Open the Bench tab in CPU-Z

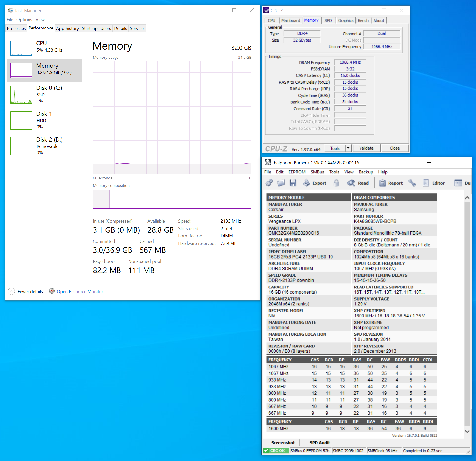coord(363,20)
